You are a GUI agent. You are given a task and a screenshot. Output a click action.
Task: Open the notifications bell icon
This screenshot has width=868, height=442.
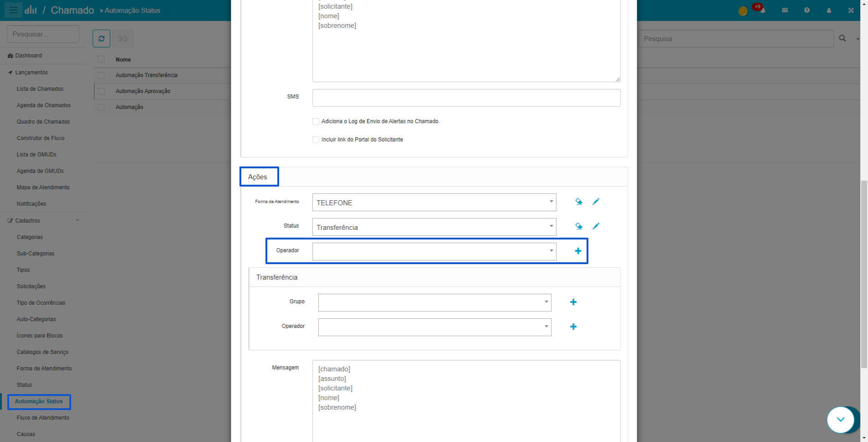(762, 10)
